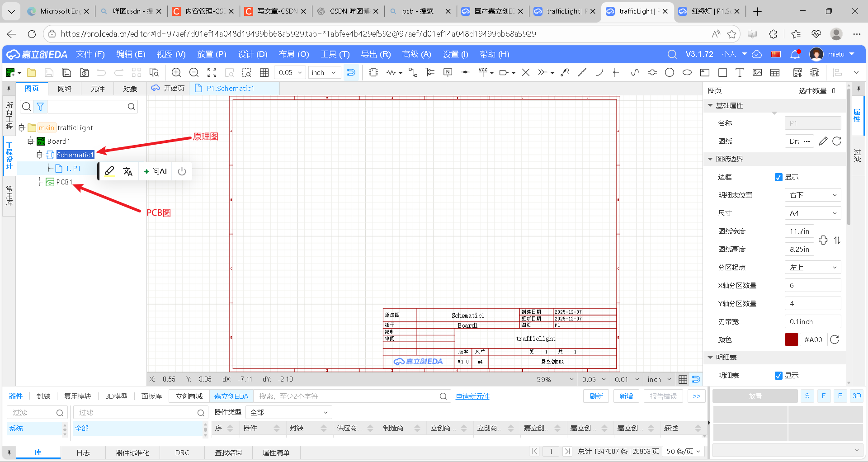The height and width of the screenshot is (462, 868).
Task: Click the pencil edit icon beside the sheet template field
Action: click(823, 141)
